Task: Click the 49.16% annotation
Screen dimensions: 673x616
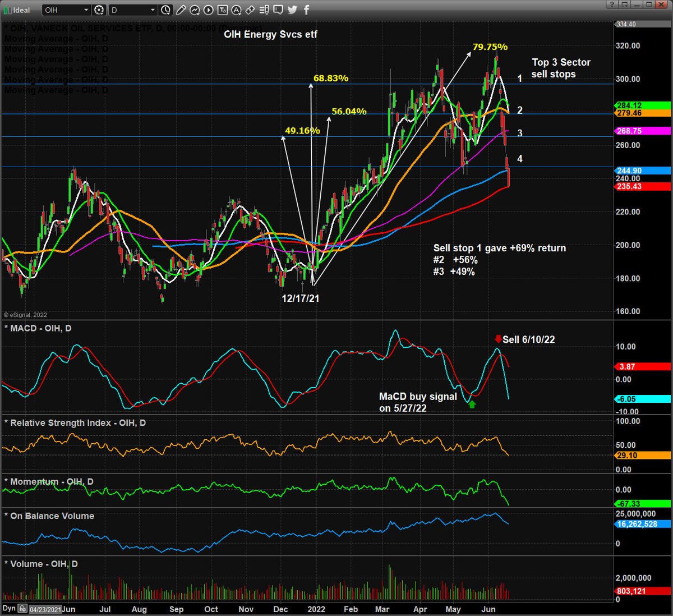Action: [302, 131]
